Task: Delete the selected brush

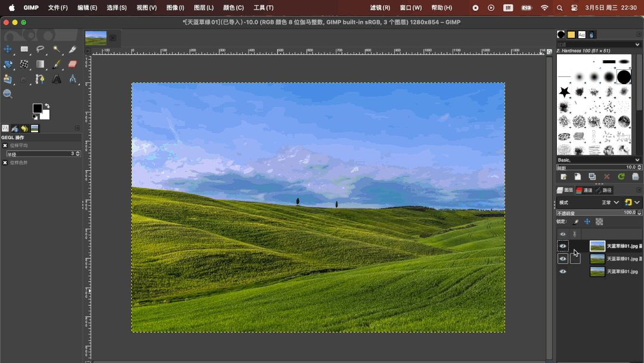Action: pyautogui.click(x=606, y=177)
